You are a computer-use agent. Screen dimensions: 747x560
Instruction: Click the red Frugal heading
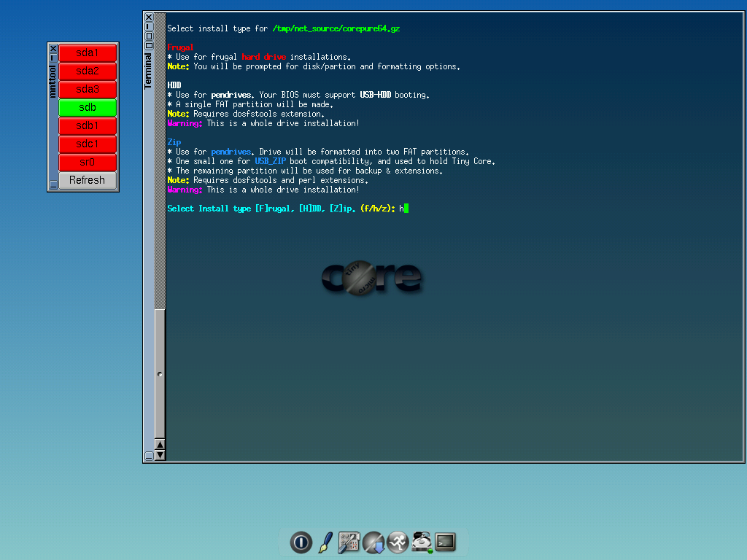(x=180, y=47)
